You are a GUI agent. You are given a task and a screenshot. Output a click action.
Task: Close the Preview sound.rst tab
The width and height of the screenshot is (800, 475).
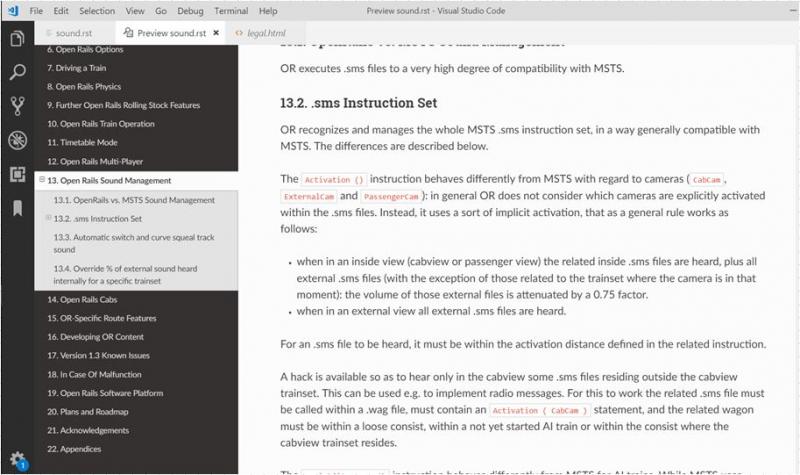pyautogui.click(x=216, y=33)
